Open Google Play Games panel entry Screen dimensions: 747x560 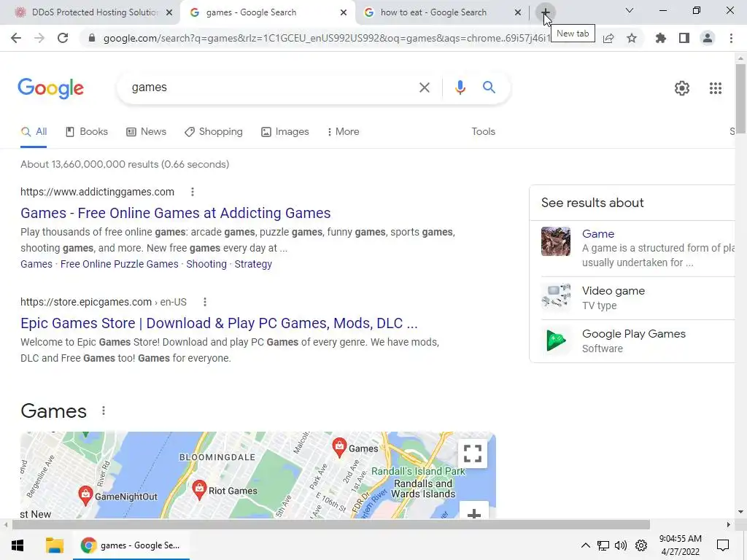[x=634, y=334]
